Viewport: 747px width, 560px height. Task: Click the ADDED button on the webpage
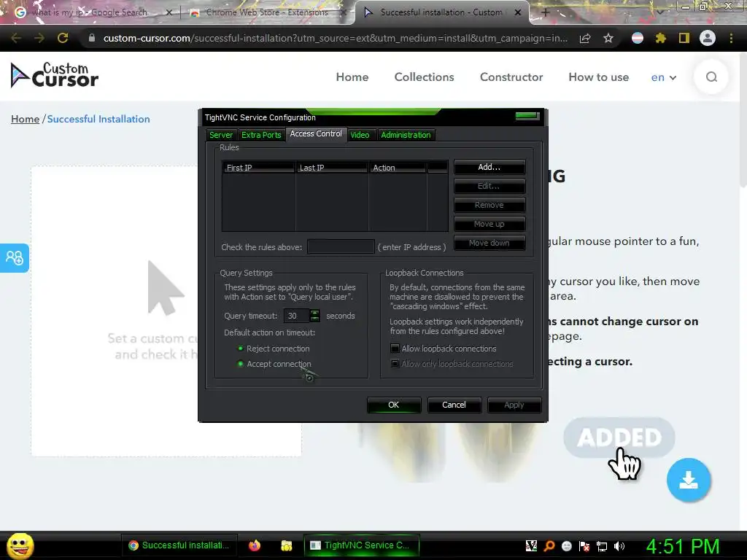[619, 437]
